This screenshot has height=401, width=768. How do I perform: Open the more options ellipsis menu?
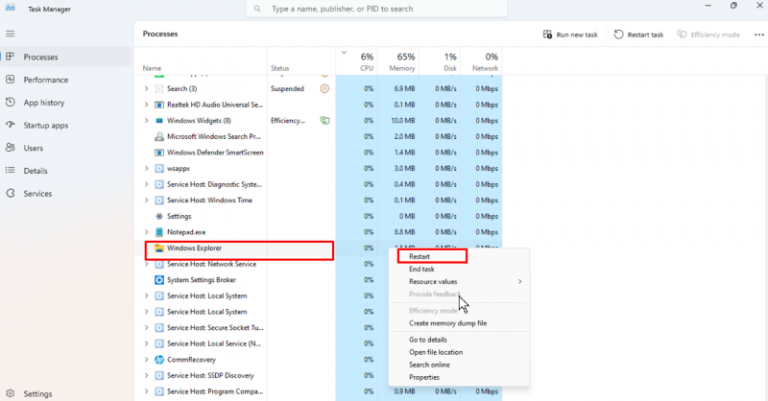pyautogui.click(x=758, y=34)
